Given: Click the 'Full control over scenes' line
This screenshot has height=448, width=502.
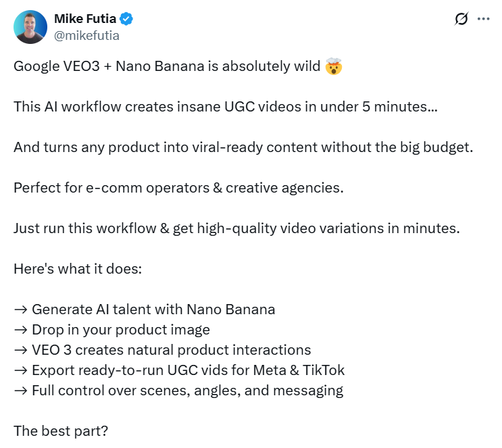Looking at the screenshot, I should 187,391.
